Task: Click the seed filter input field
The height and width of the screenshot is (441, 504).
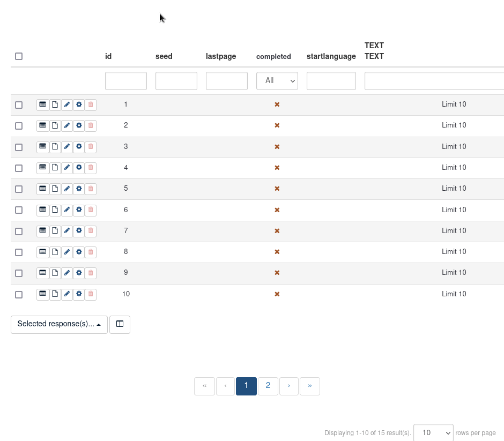Action: [176, 81]
